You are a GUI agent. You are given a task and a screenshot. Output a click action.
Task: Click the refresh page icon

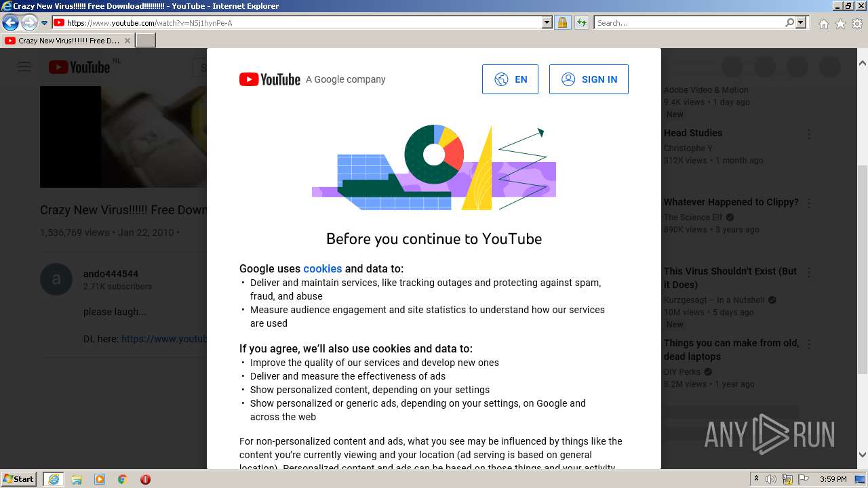pos(581,23)
